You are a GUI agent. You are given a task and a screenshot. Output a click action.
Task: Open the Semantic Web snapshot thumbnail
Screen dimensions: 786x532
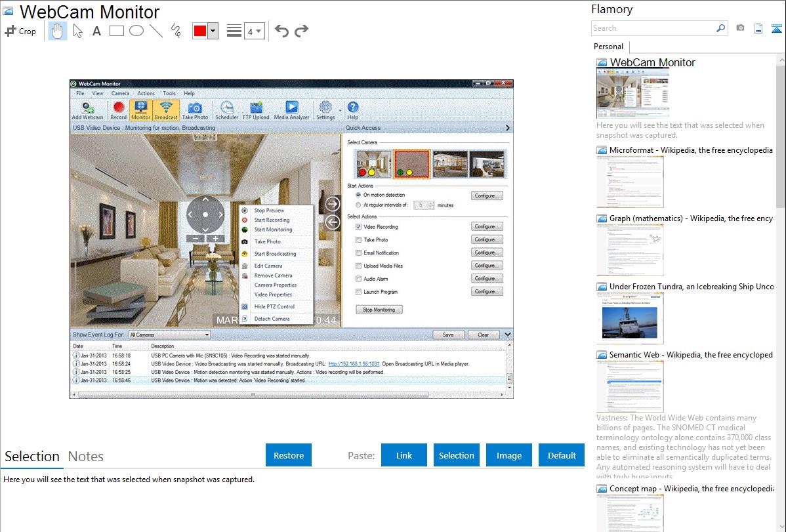click(x=630, y=386)
